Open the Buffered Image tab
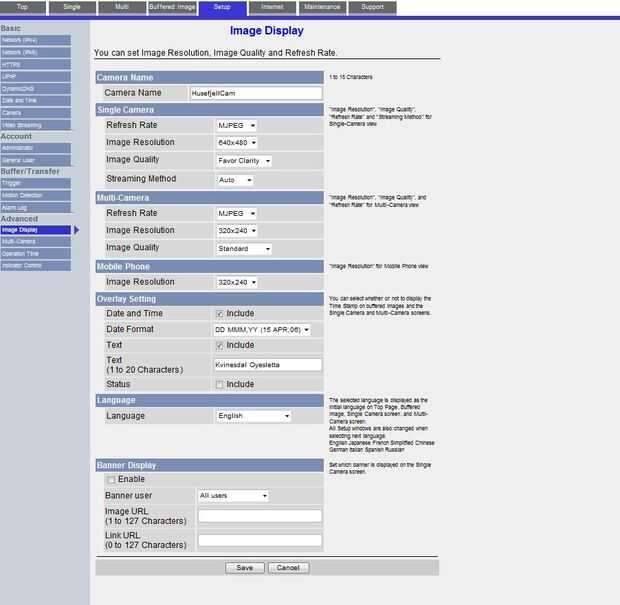 pyautogui.click(x=172, y=7)
